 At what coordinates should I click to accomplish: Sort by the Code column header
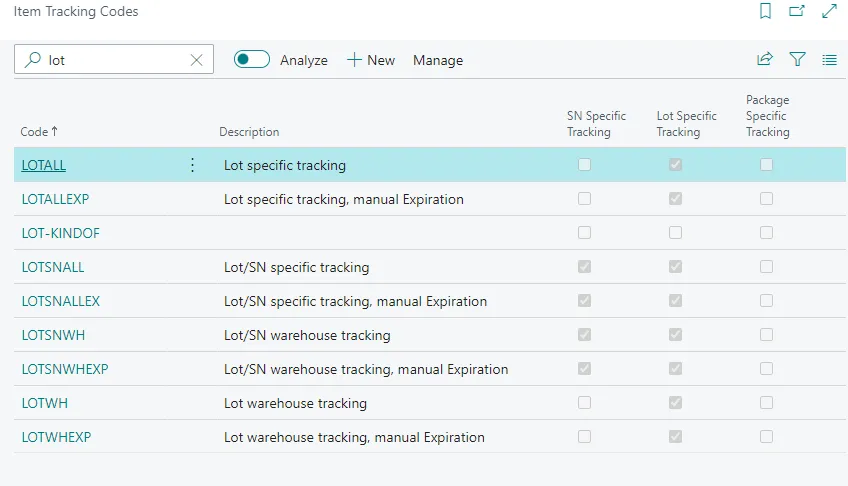(39, 132)
